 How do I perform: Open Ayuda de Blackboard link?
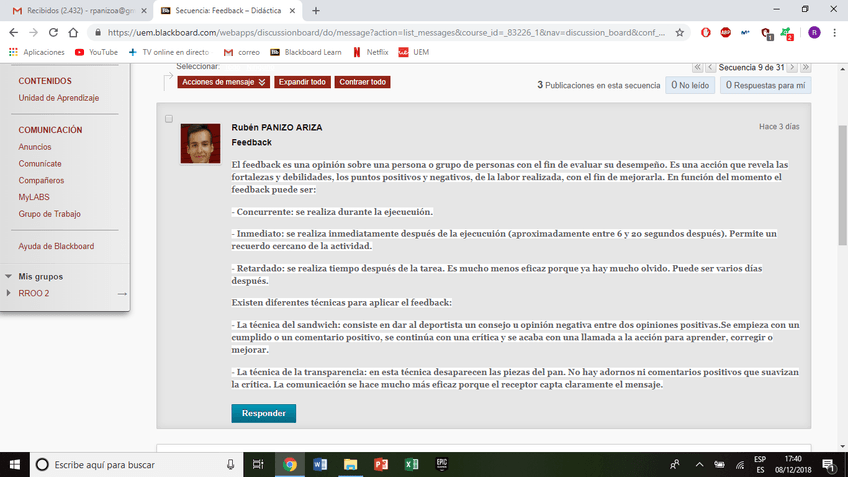(x=56, y=246)
